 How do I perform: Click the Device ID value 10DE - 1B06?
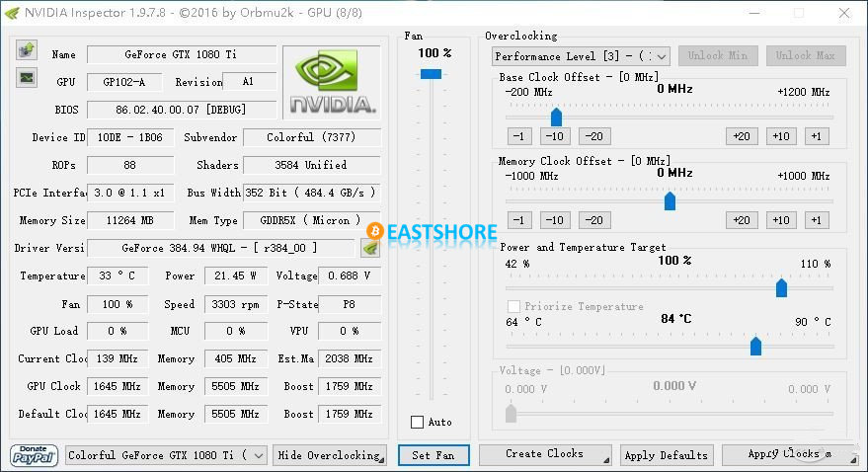point(130,137)
